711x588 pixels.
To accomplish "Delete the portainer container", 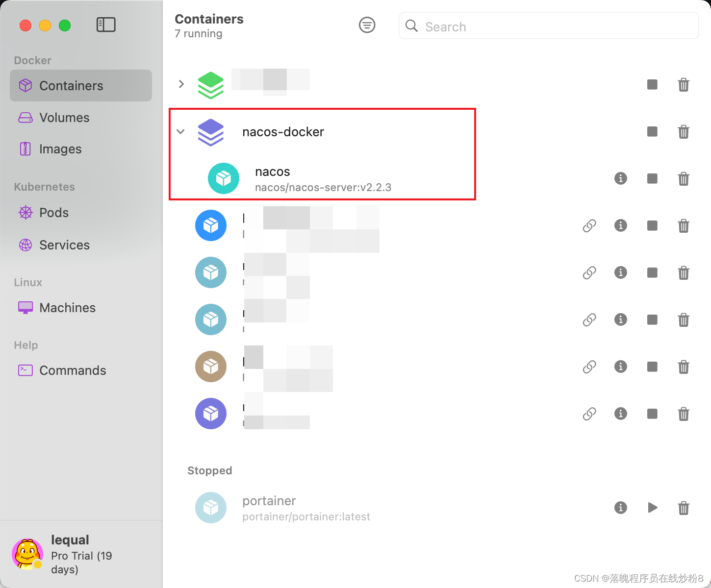I will [x=684, y=508].
